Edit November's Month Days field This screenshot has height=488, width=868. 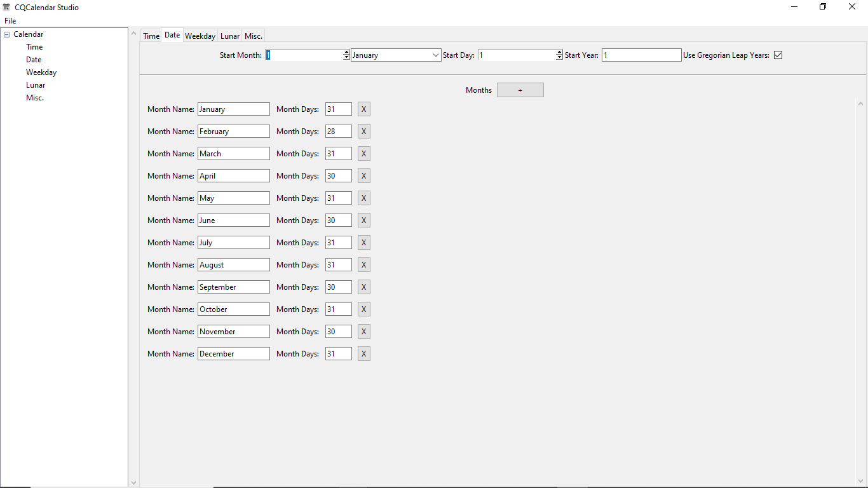tap(339, 332)
